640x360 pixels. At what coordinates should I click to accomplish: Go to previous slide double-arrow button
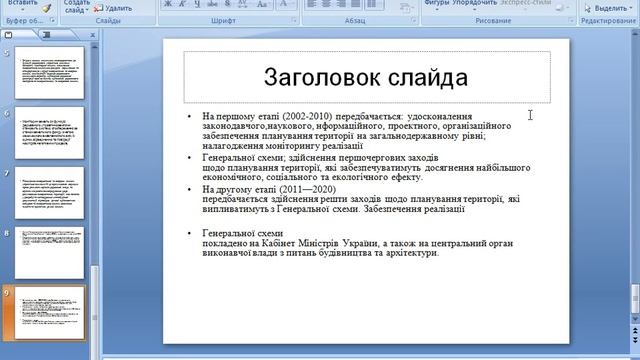[635, 330]
